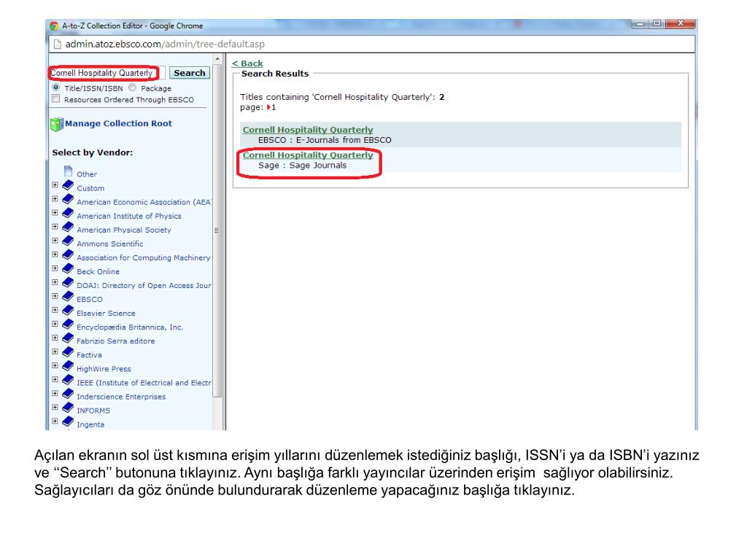
Task: Expand the Factiva vendor node
Action: (x=55, y=351)
